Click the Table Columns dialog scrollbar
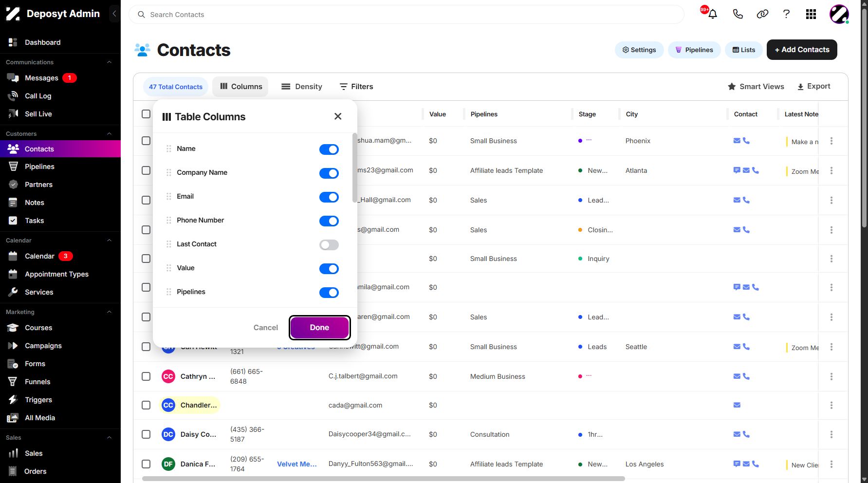 coord(355,167)
